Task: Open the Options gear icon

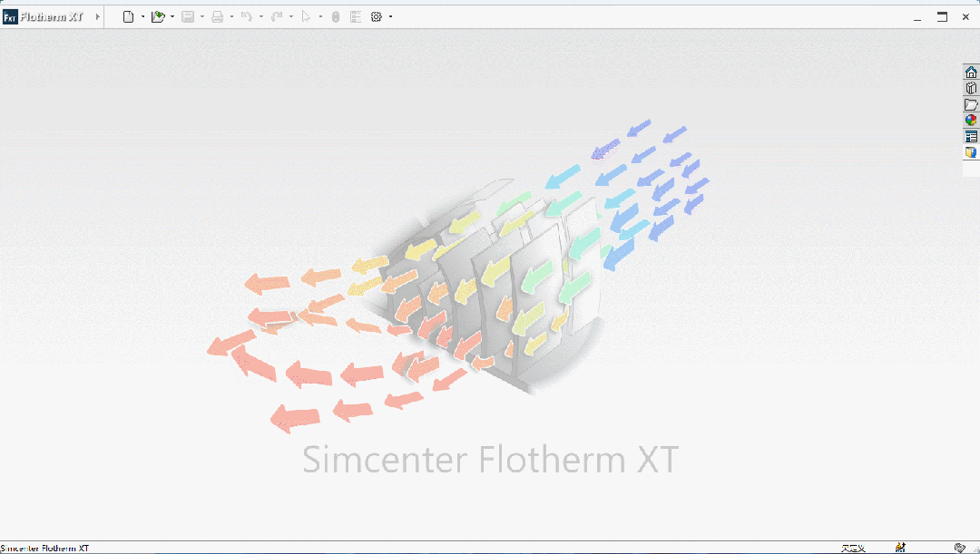Action: click(x=377, y=17)
